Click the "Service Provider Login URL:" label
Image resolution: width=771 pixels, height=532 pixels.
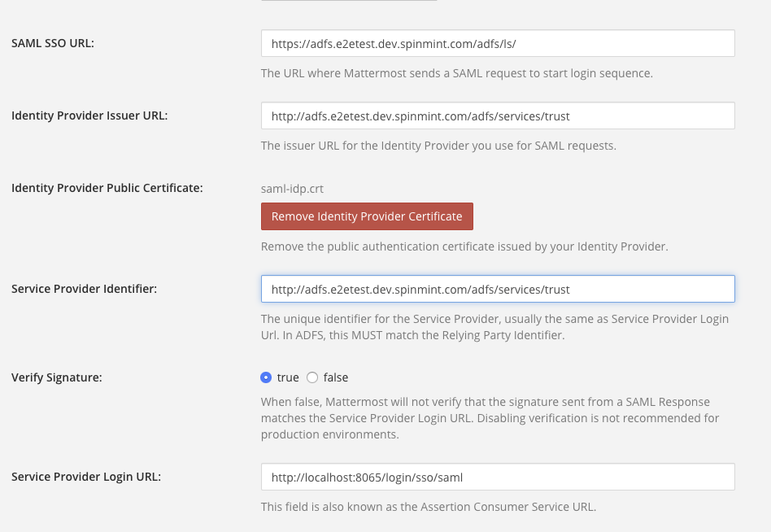pos(86,477)
